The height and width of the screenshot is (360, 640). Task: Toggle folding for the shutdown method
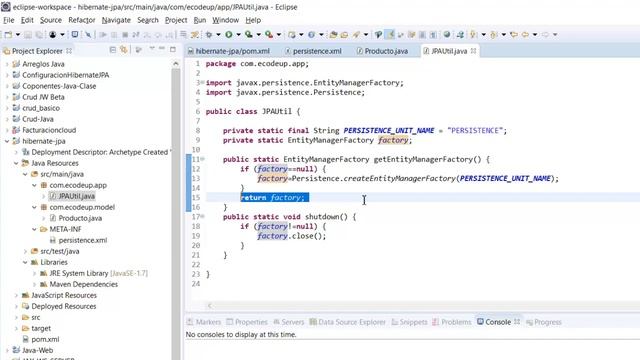pos(202,216)
